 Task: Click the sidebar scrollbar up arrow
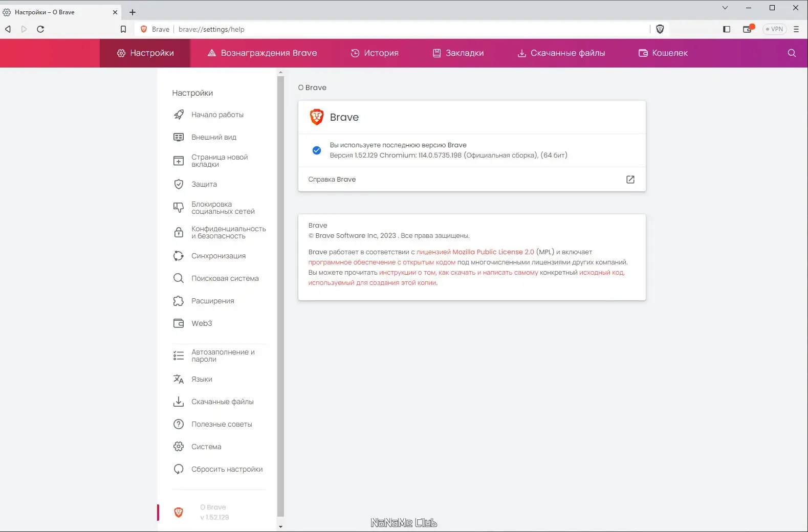pos(280,73)
